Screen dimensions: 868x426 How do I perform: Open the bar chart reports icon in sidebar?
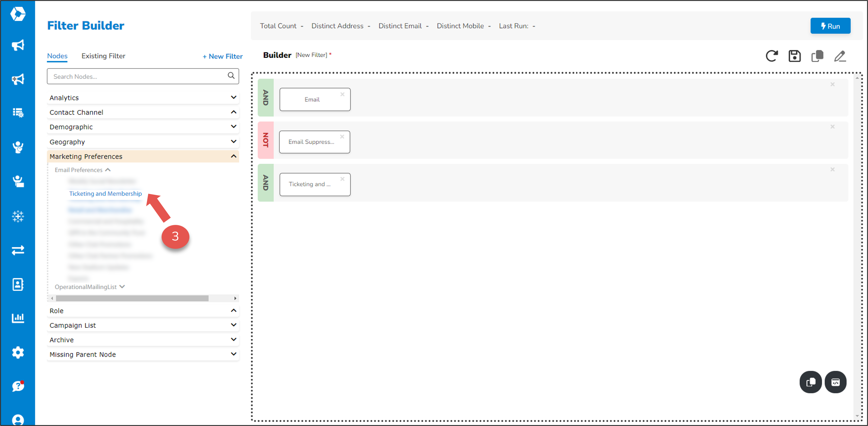click(x=18, y=318)
